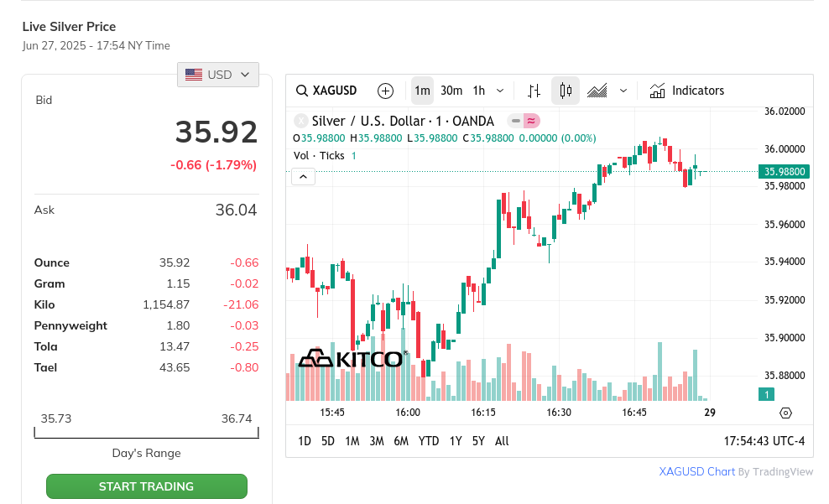Image resolution: width=829 pixels, height=504 pixels.
Task: Click the 17:54:43 UTC-4 timezone selector
Action: click(x=764, y=441)
